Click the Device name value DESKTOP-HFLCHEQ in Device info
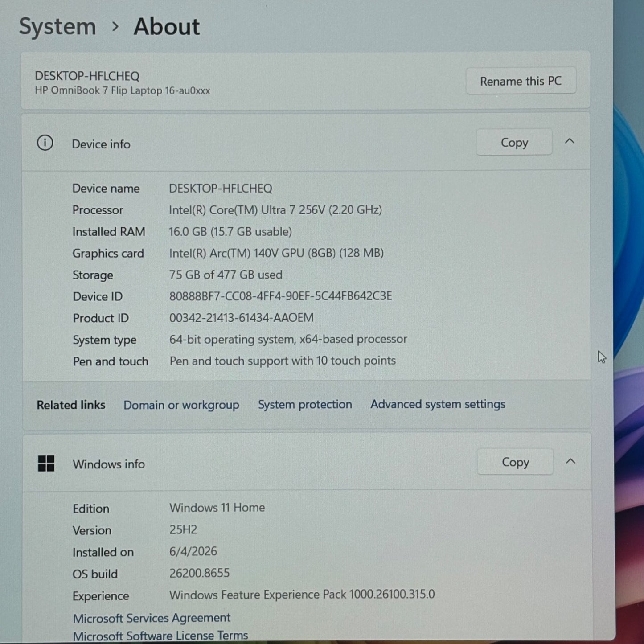Screen dimensions: 644x644 point(221,189)
